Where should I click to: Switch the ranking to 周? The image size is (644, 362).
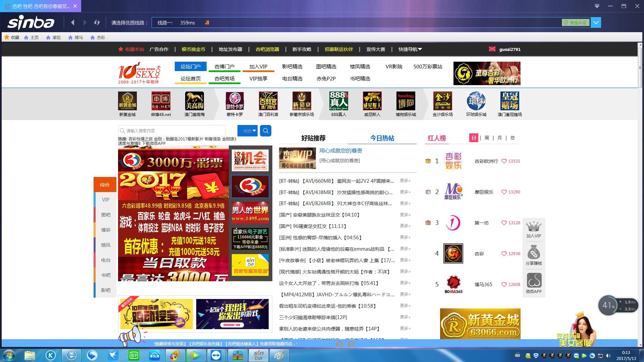(487, 138)
